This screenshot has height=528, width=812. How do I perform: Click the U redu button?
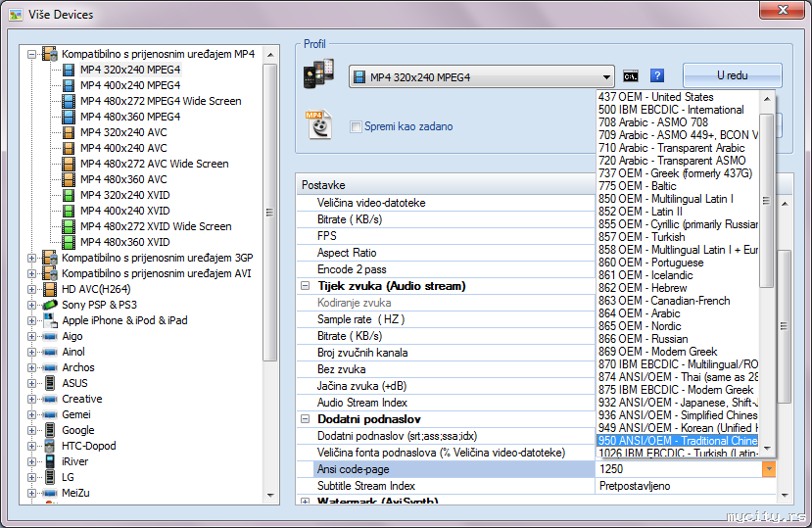click(x=733, y=75)
